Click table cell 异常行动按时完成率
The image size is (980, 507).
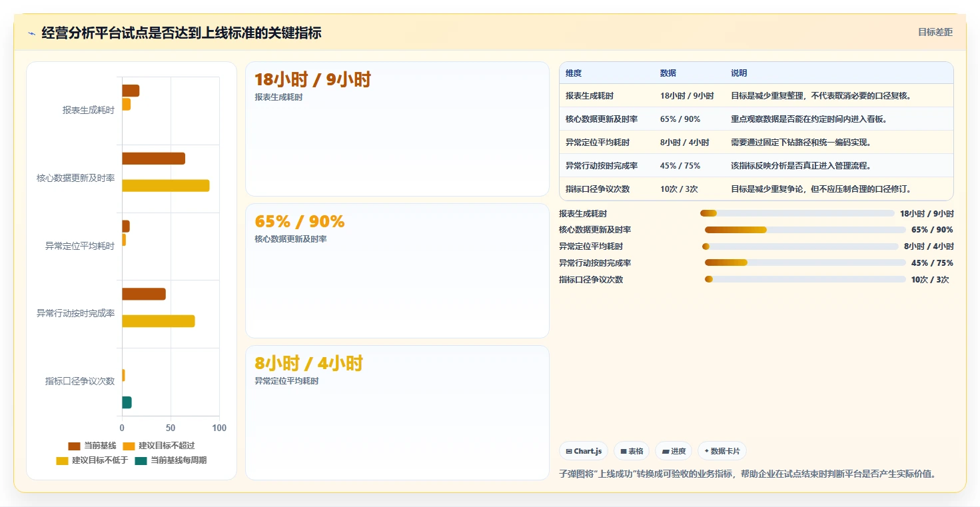coord(602,166)
